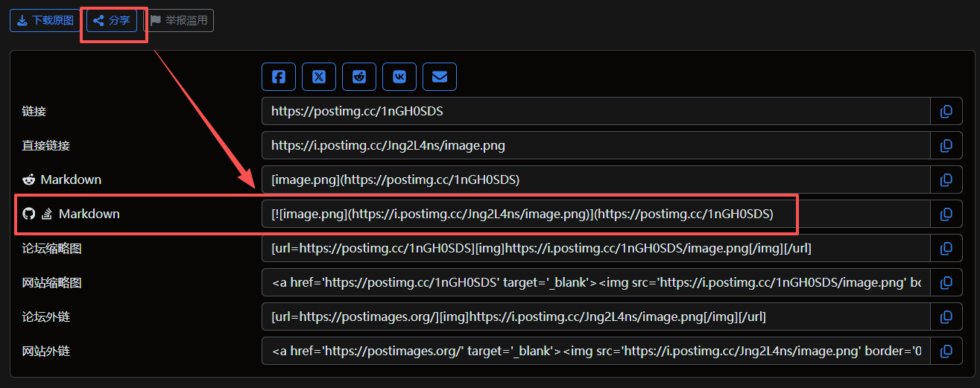Copy the 论坛缩略图 BBCode
This screenshot has height=388, width=980.
click(946, 249)
